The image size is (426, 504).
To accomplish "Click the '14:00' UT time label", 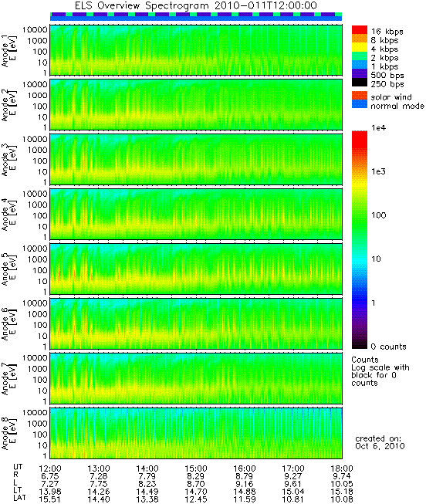I will click(x=147, y=468).
